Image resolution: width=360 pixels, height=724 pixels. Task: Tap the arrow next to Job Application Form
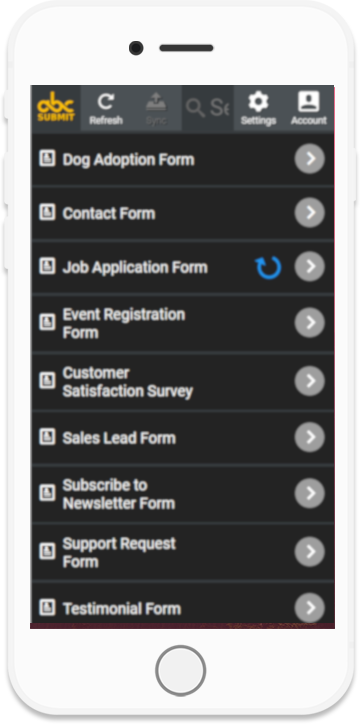[310, 266]
